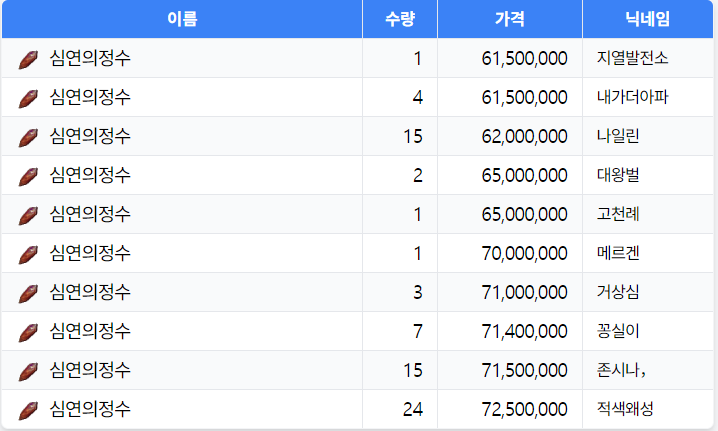Image resolution: width=718 pixels, height=431 pixels.
Task: Select the seller nickname 존시나,
Action: [x=621, y=370]
